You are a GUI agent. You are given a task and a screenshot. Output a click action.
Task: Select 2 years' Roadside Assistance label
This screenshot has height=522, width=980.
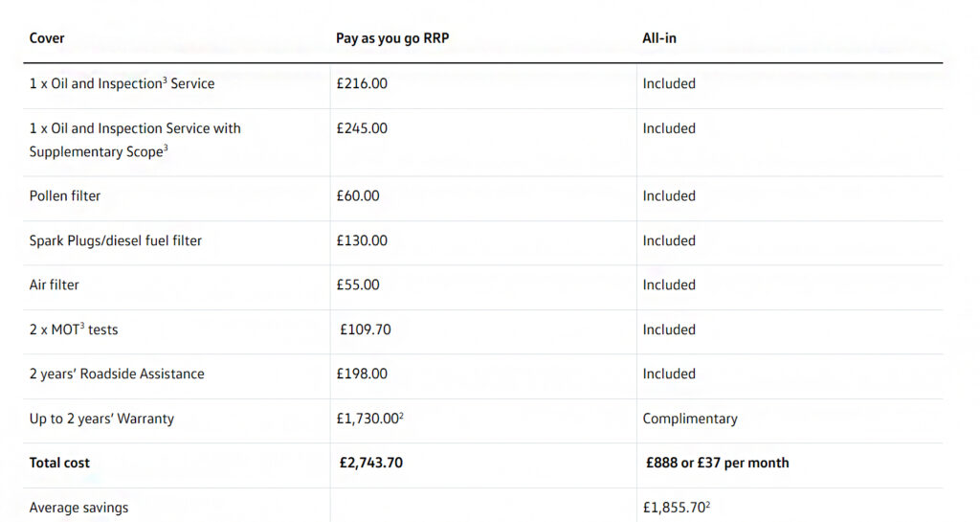(x=117, y=374)
